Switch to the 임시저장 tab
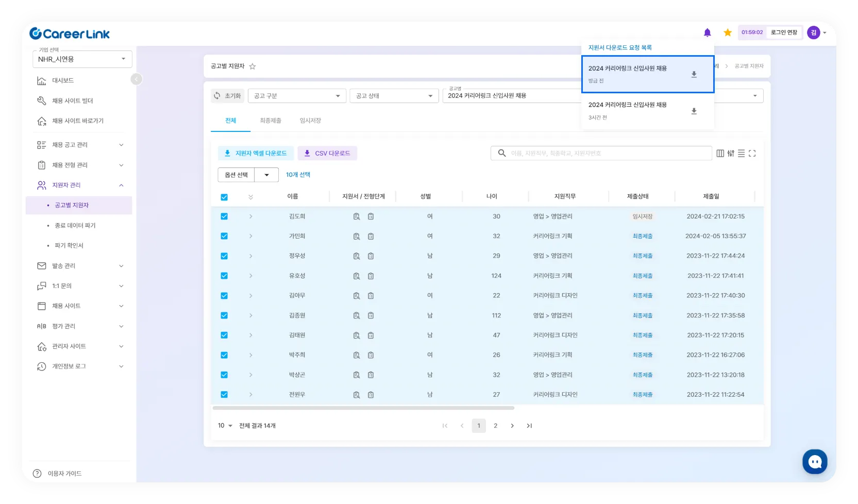 coord(310,121)
